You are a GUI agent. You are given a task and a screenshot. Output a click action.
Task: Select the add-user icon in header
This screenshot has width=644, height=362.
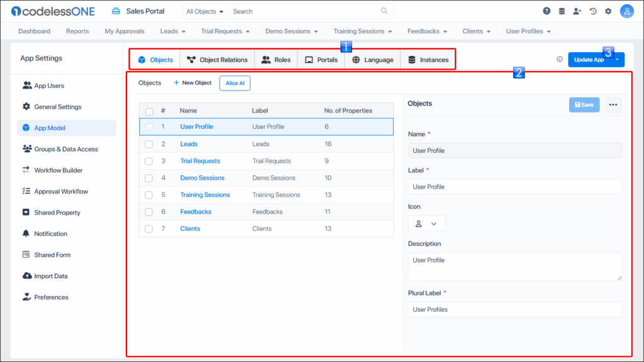click(x=576, y=11)
